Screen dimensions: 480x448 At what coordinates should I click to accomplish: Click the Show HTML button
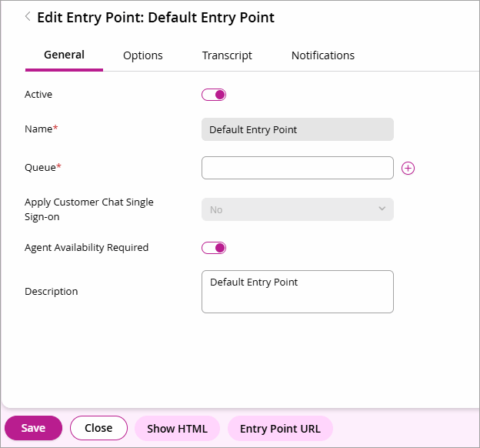click(x=177, y=429)
